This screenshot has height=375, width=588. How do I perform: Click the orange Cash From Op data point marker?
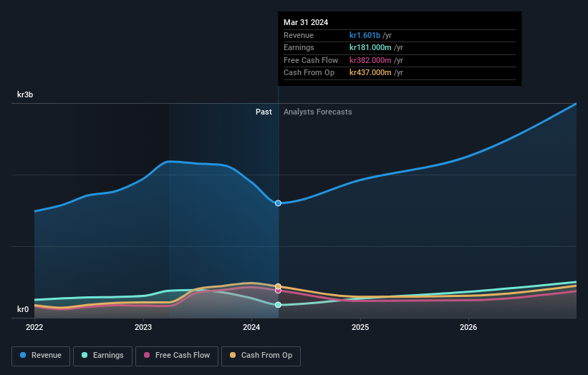click(x=278, y=286)
